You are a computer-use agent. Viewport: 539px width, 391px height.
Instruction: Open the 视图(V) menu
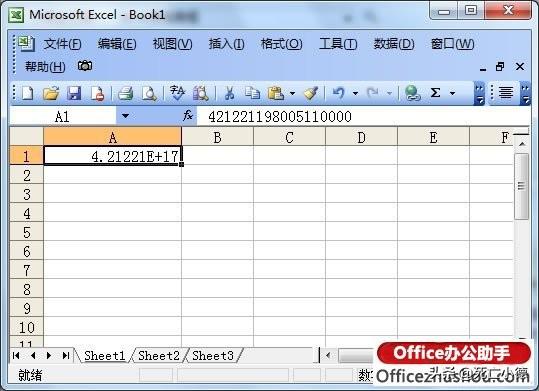coord(173,44)
